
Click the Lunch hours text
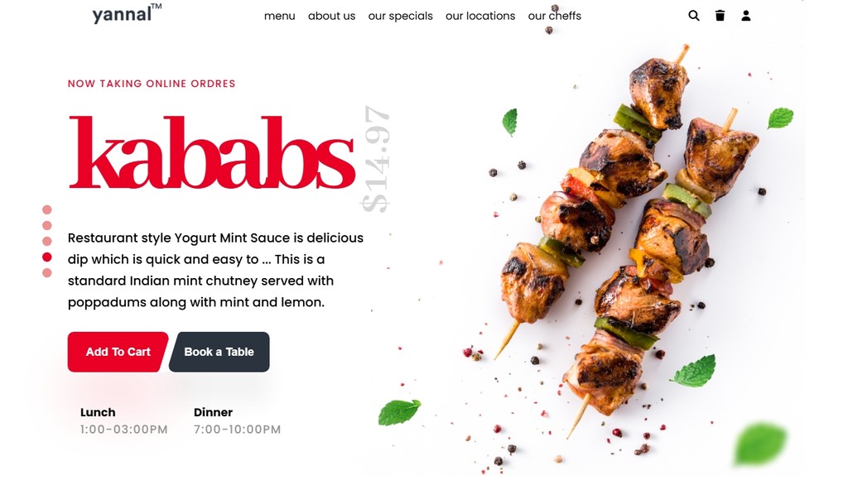124,420
